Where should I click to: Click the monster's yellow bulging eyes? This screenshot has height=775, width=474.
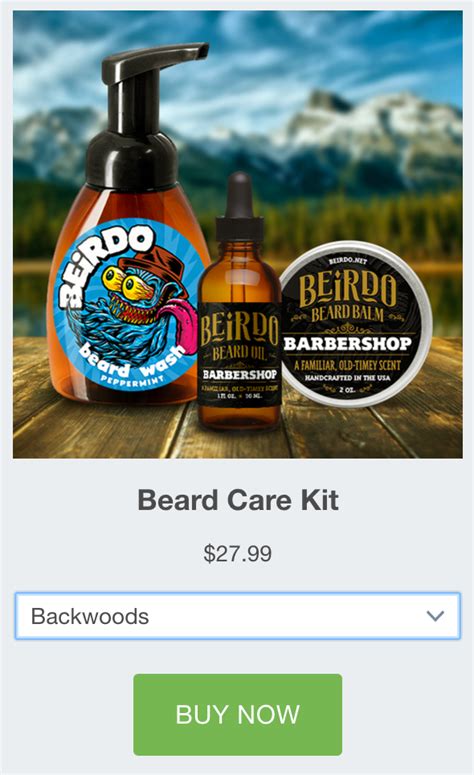pos(123,283)
